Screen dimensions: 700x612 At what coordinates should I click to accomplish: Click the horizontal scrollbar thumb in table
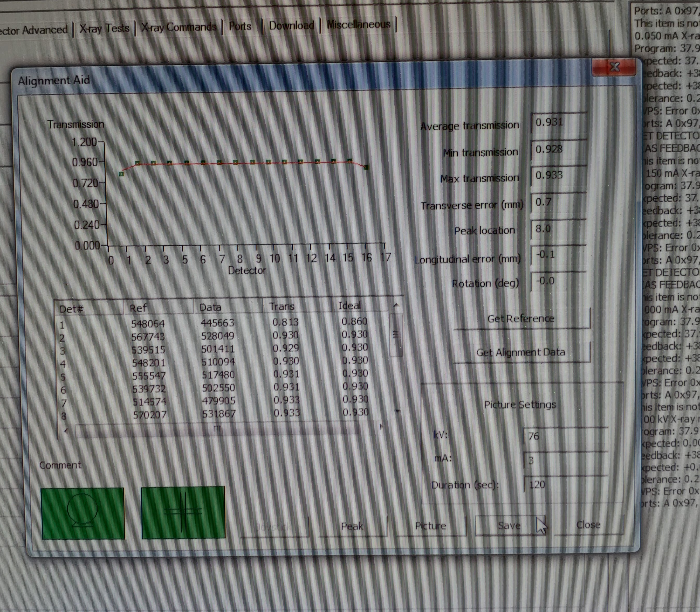[x=217, y=429]
